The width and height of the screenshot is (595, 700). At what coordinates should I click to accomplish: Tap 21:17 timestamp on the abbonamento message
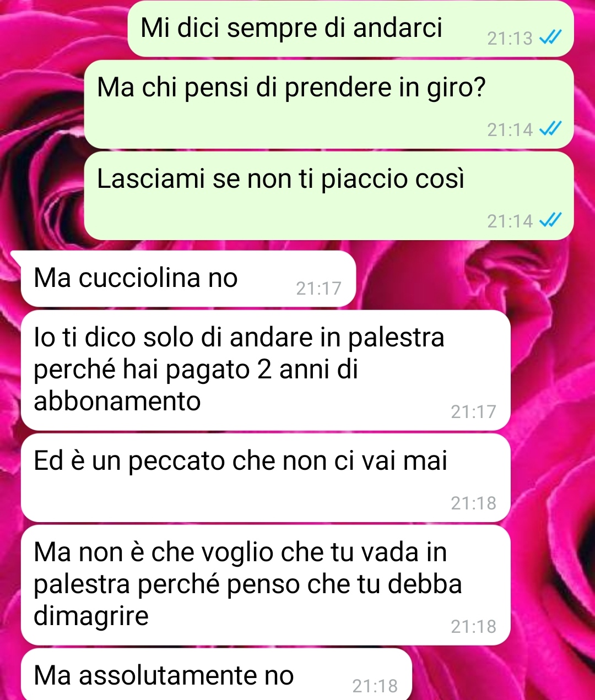(473, 412)
